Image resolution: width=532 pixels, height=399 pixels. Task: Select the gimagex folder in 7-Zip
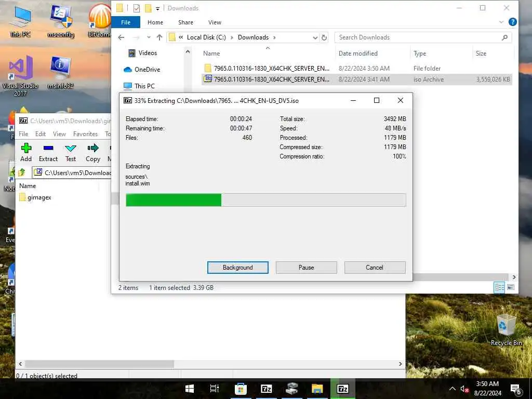point(35,197)
